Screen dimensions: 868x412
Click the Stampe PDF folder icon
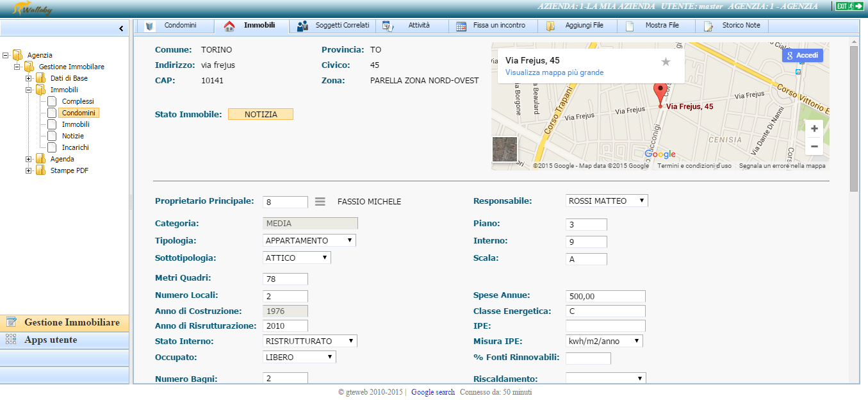[40, 170]
